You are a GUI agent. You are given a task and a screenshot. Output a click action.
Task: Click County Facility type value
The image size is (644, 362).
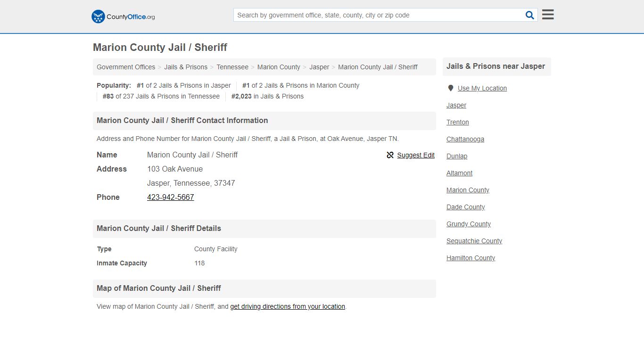coord(216,249)
